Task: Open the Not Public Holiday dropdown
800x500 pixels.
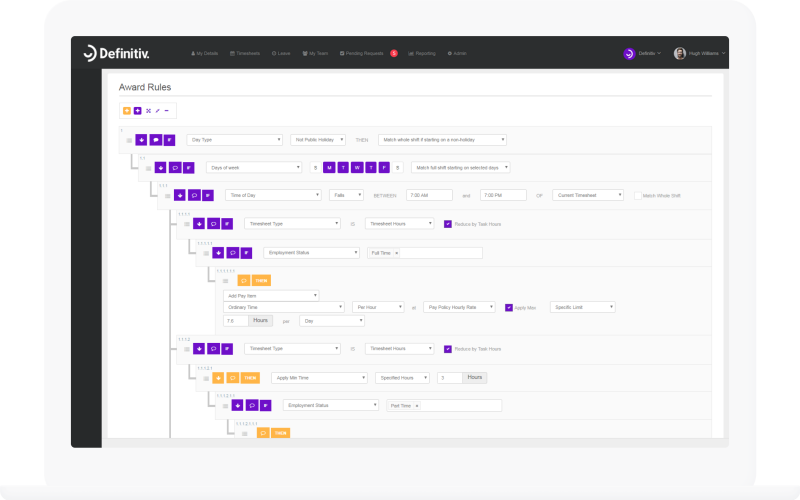Action: pos(318,140)
